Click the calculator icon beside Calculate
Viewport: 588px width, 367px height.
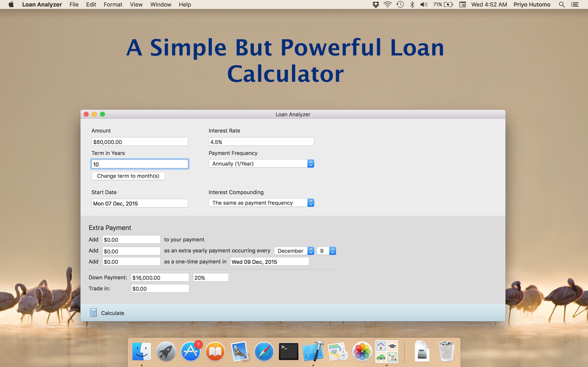(94, 313)
